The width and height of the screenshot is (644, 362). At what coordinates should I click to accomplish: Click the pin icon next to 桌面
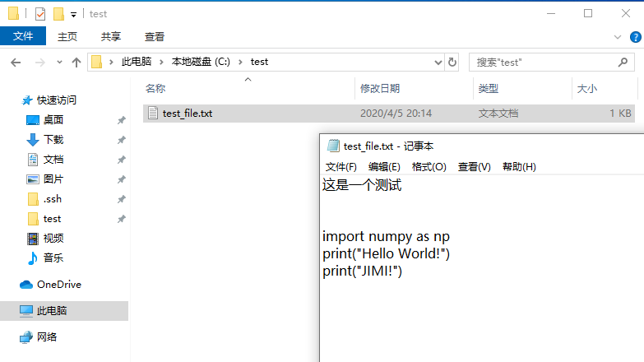121,120
